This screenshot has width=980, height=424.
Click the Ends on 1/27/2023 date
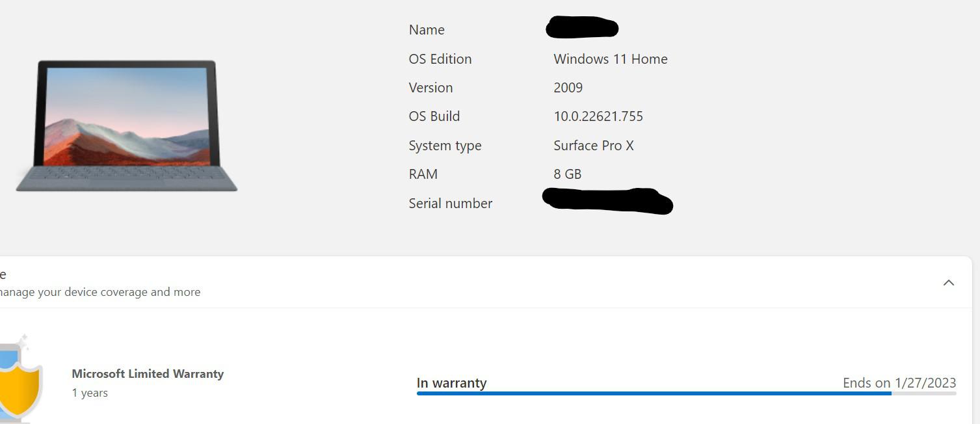point(899,383)
